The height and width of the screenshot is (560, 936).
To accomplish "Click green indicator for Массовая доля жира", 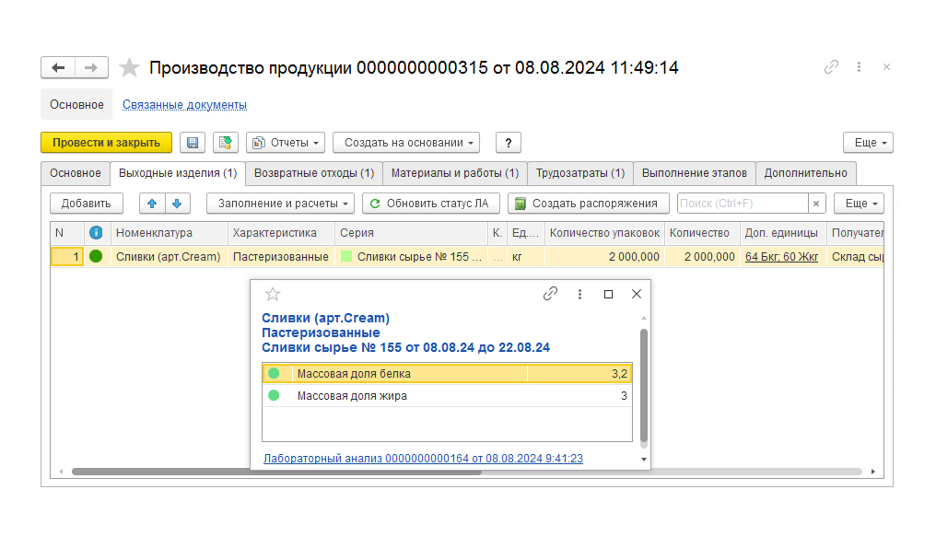I will pyautogui.click(x=274, y=395).
